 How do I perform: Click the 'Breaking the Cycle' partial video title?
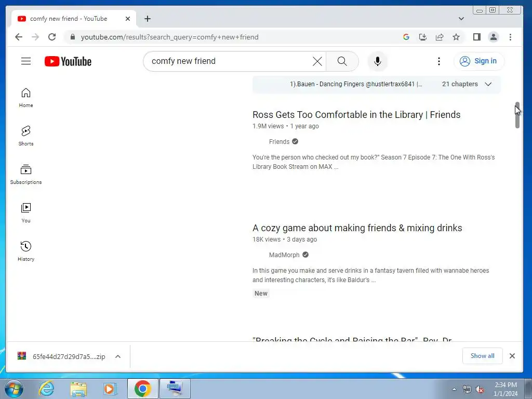(352, 339)
